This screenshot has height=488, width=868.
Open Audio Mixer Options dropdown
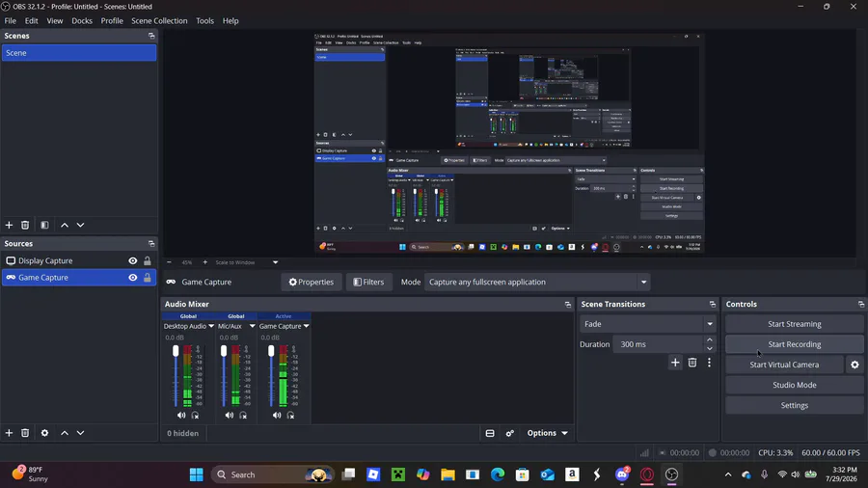[547, 433]
